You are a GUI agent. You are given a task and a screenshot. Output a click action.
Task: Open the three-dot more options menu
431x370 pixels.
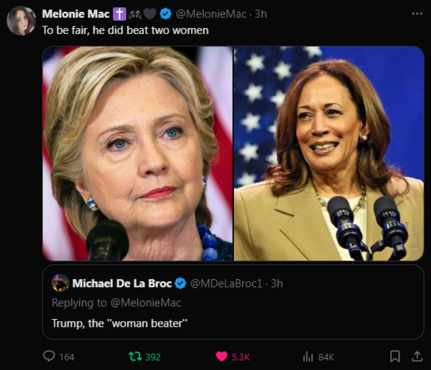tap(417, 14)
